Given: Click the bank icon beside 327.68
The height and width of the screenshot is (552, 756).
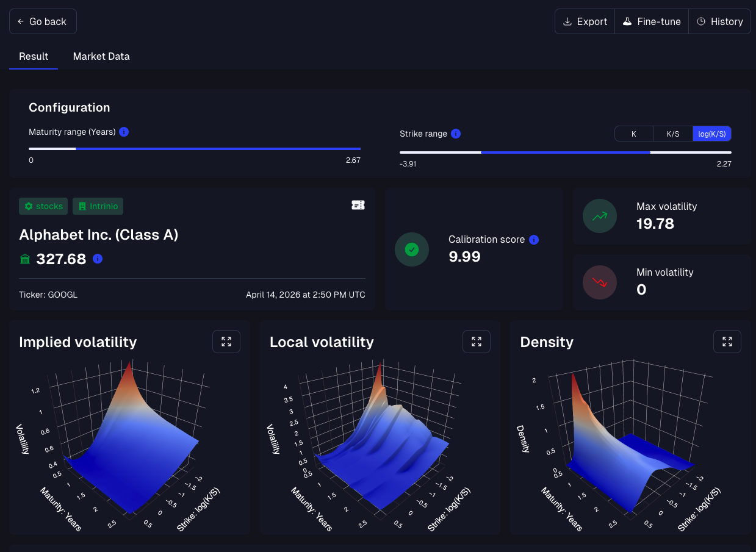Looking at the screenshot, I should tap(25, 259).
